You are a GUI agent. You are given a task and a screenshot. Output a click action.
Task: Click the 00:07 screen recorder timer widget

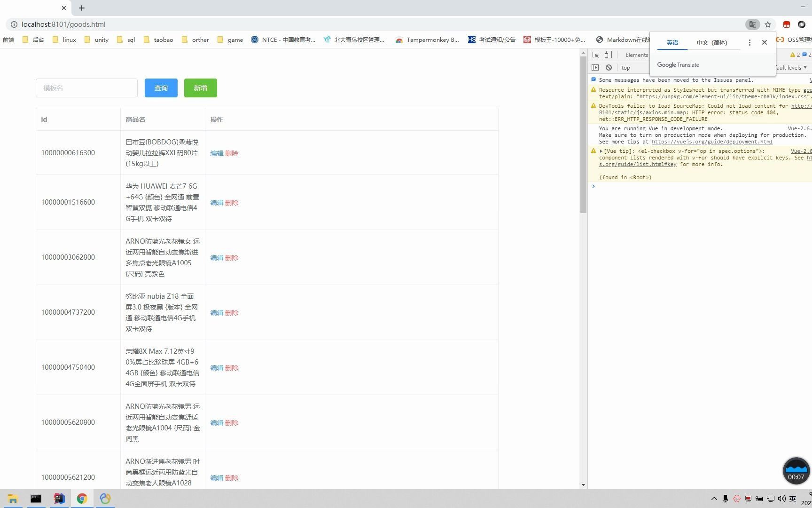(796, 471)
